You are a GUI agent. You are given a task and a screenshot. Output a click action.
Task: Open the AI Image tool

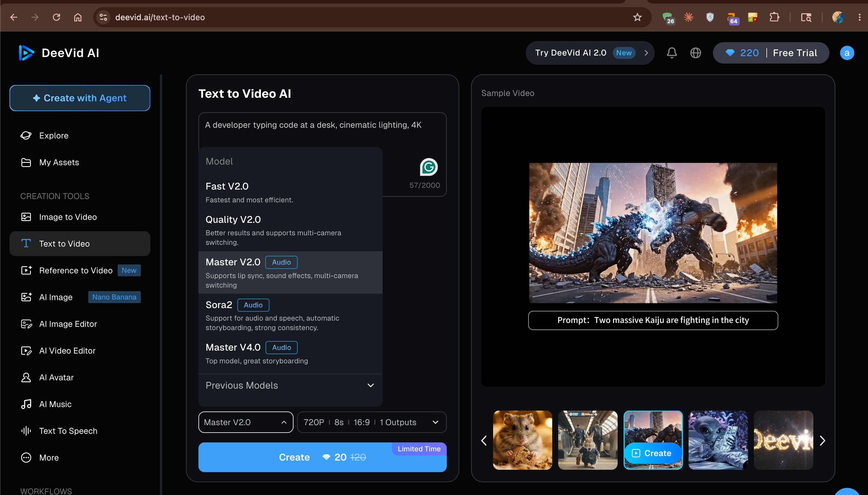click(80, 297)
